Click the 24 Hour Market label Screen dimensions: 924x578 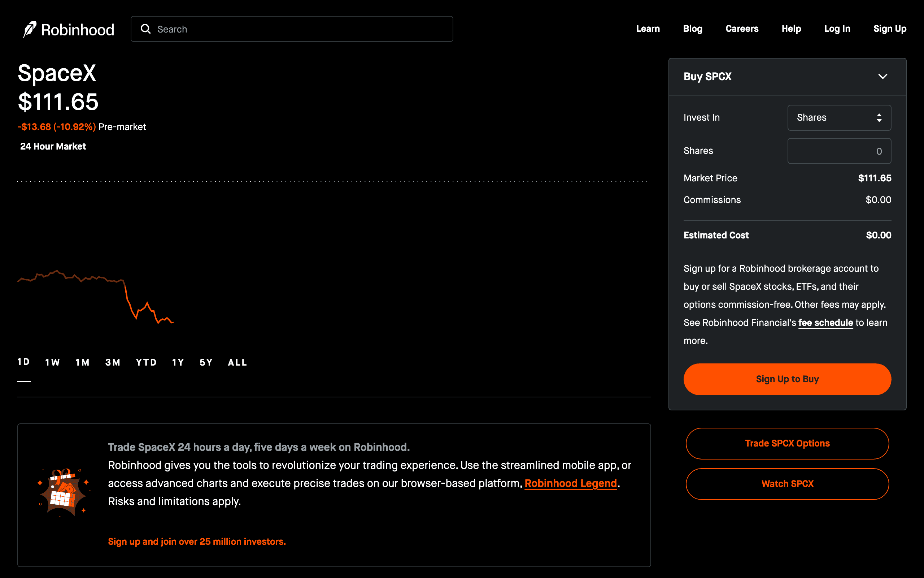click(x=53, y=146)
